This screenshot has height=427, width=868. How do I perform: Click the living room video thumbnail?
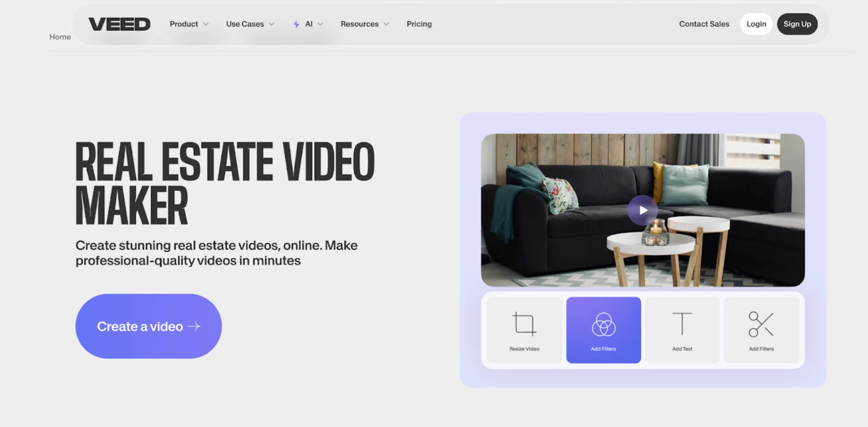pos(643,210)
